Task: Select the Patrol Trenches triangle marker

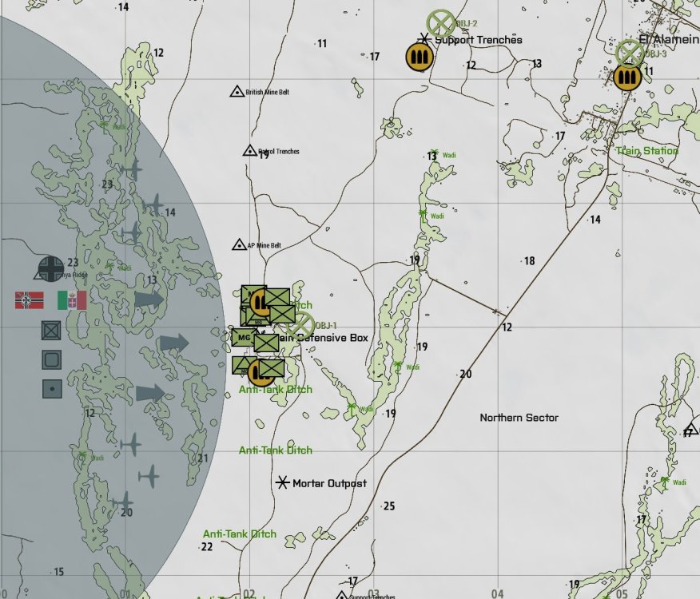Action: click(x=249, y=151)
